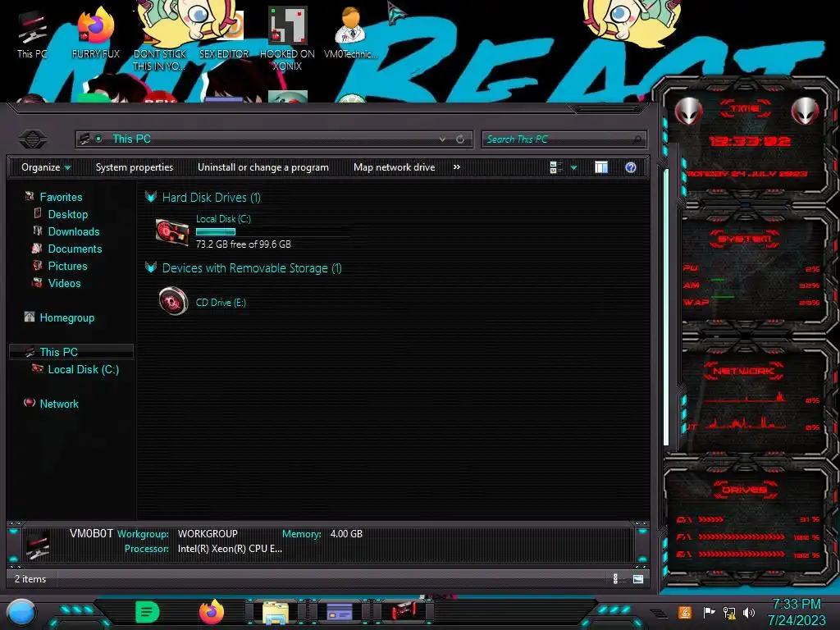Open the Start button orb
This screenshot has height=630, width=840.
[x=21, y=612]
